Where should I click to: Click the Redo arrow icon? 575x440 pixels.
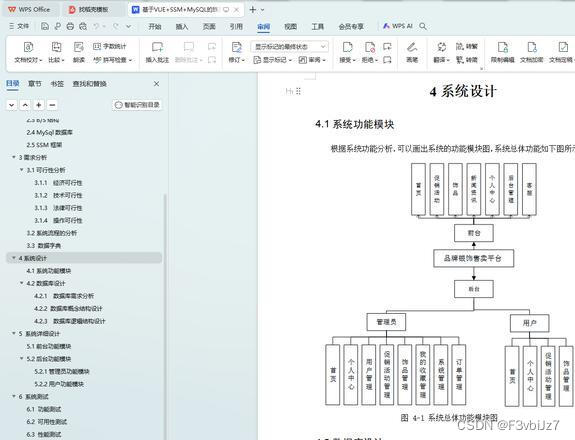click(116, 26)
